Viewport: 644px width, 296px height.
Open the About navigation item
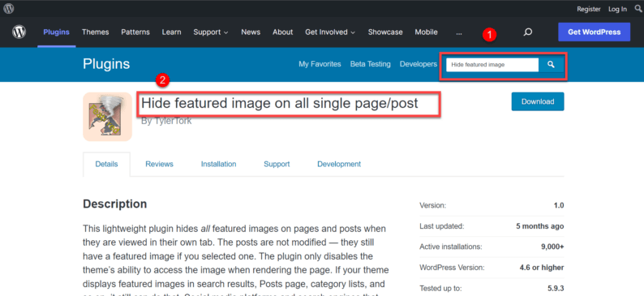point(282,32)
